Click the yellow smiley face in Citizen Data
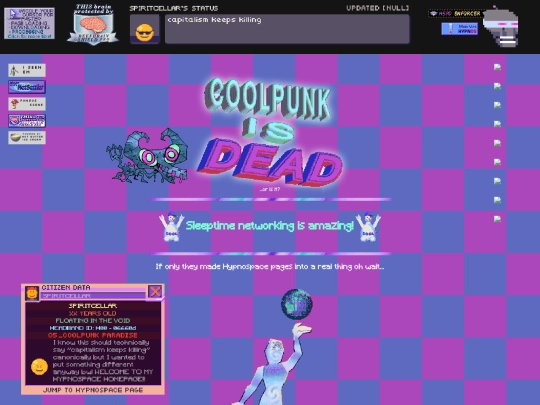Image resolution: width=540 pixels, height=405 pixels. pyautogui.click(x=39, y=367)
